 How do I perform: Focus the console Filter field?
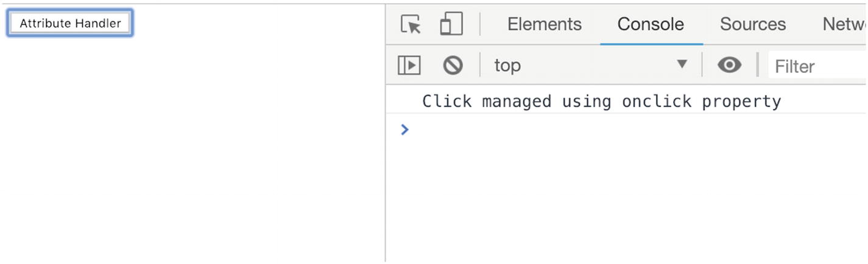tap(817, 66)
